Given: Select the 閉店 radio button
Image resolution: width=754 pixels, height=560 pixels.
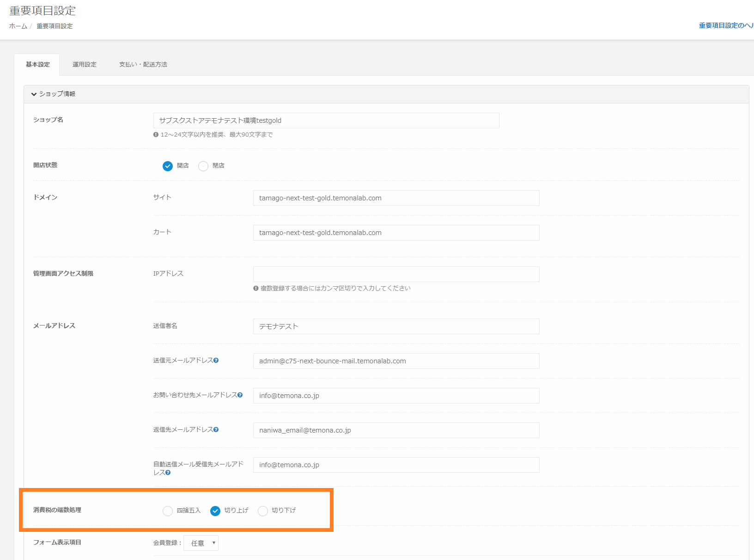Looking at the screenshot, I should [x=203, y=166].
